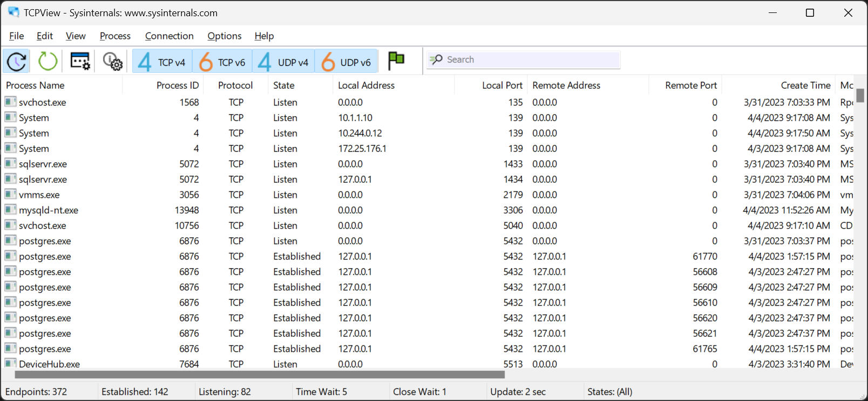The height and width of the screenshot is (401, 868).
Task: Click the mysqld-nt.exe process icon
Action: tap(10, 209)
